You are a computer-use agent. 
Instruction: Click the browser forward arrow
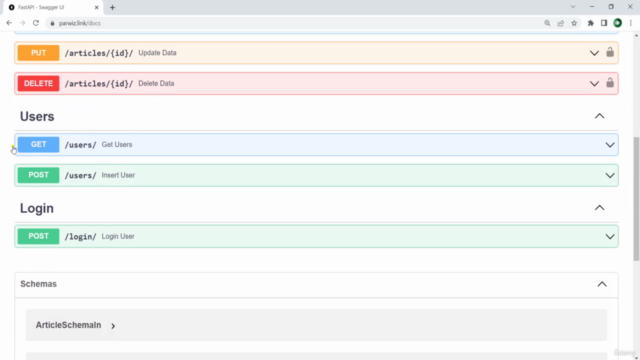(x=22, y=23)
